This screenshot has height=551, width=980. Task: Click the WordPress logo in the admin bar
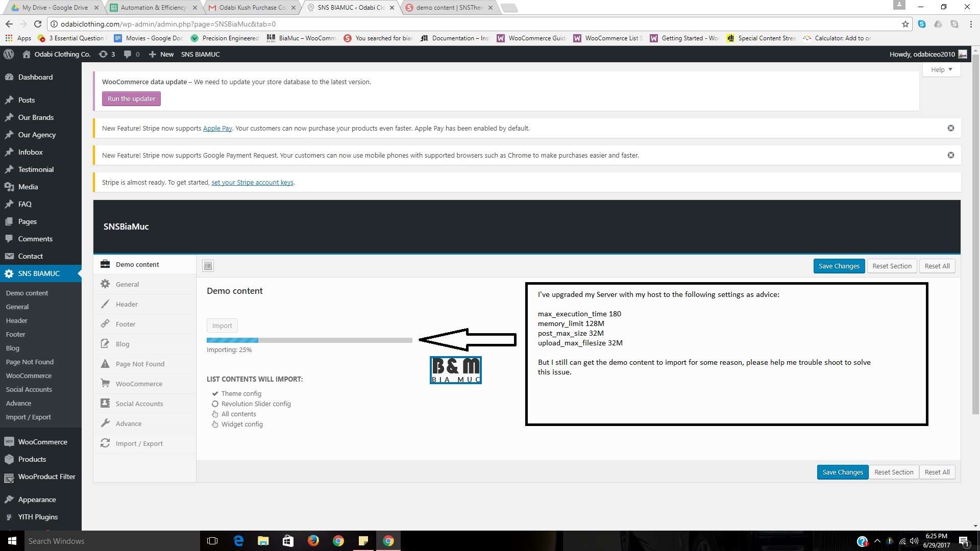click(x=9, y=54)
